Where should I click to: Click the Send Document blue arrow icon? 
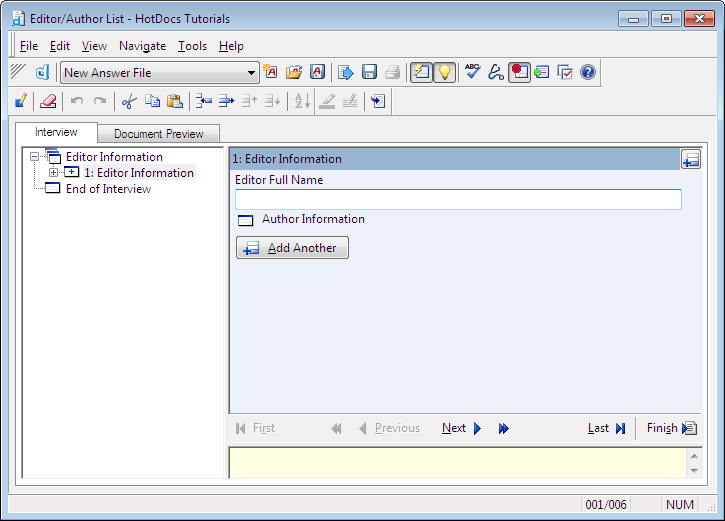(x=345, y=72)
